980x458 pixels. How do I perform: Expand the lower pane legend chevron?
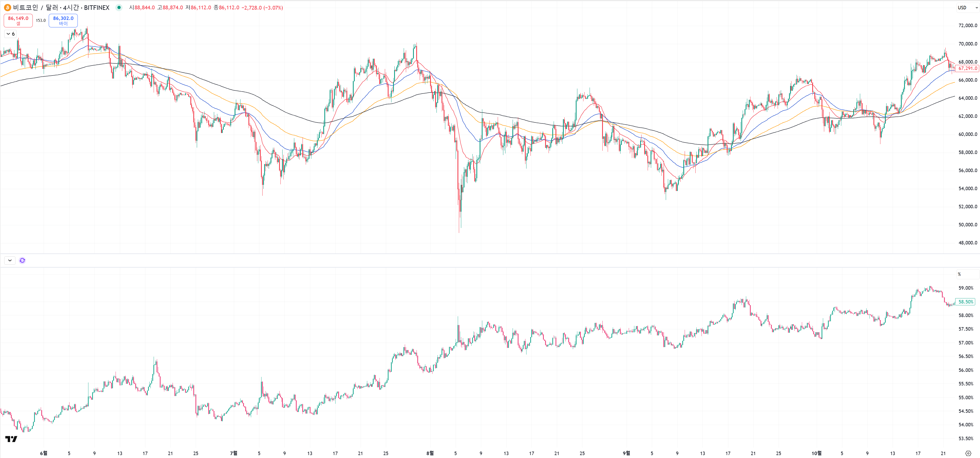point(10,260)
